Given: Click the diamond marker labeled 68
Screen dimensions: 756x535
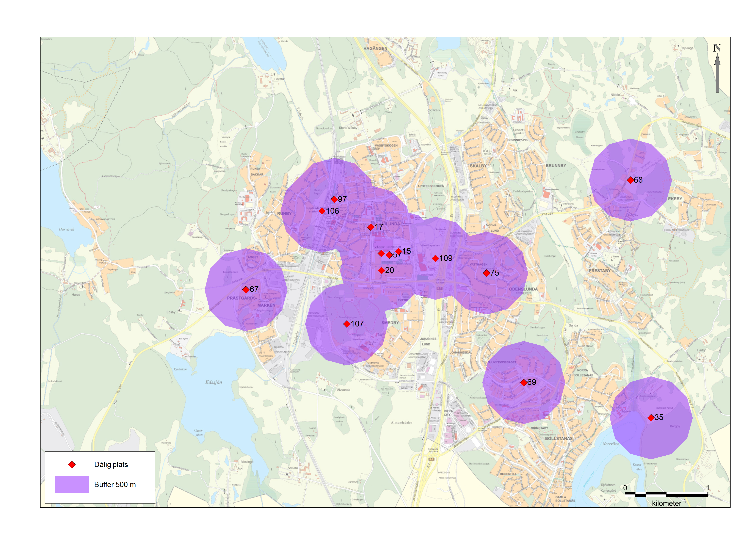Looking at the screenshot, I should point(630,180).
